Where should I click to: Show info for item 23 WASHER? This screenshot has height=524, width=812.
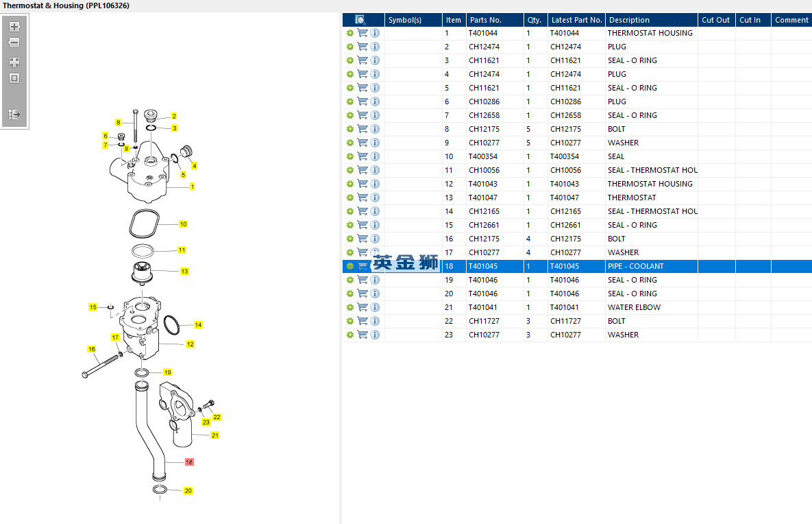pos(375,335)
